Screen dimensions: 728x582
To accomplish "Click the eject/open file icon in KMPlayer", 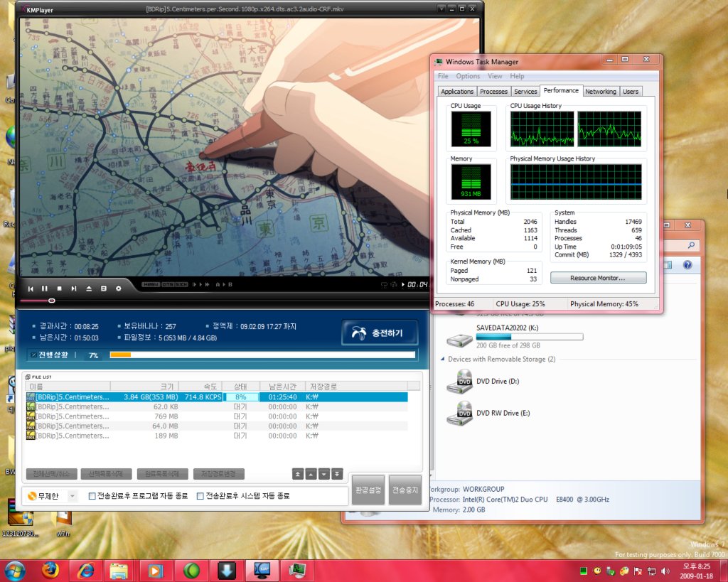I will point(89,289).
